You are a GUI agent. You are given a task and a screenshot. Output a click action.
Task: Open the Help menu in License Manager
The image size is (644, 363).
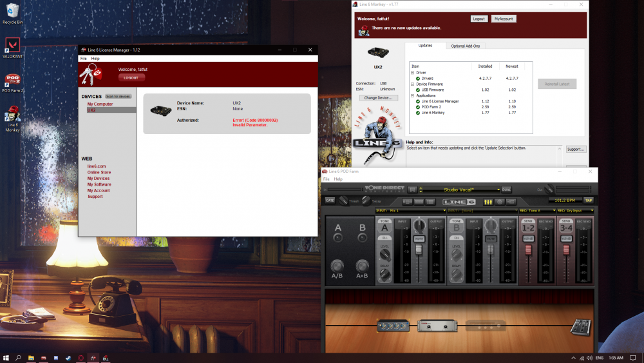click(95, 59)
